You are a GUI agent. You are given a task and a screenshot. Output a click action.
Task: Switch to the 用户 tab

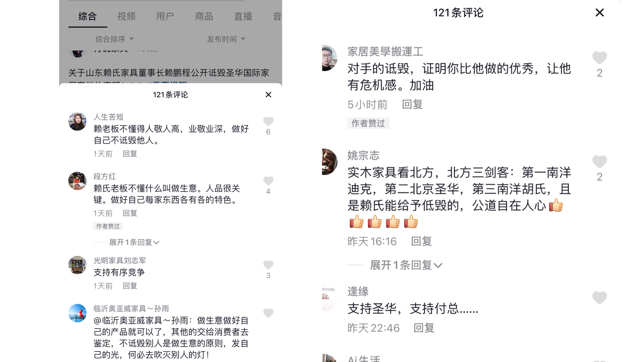pos(165,16)
